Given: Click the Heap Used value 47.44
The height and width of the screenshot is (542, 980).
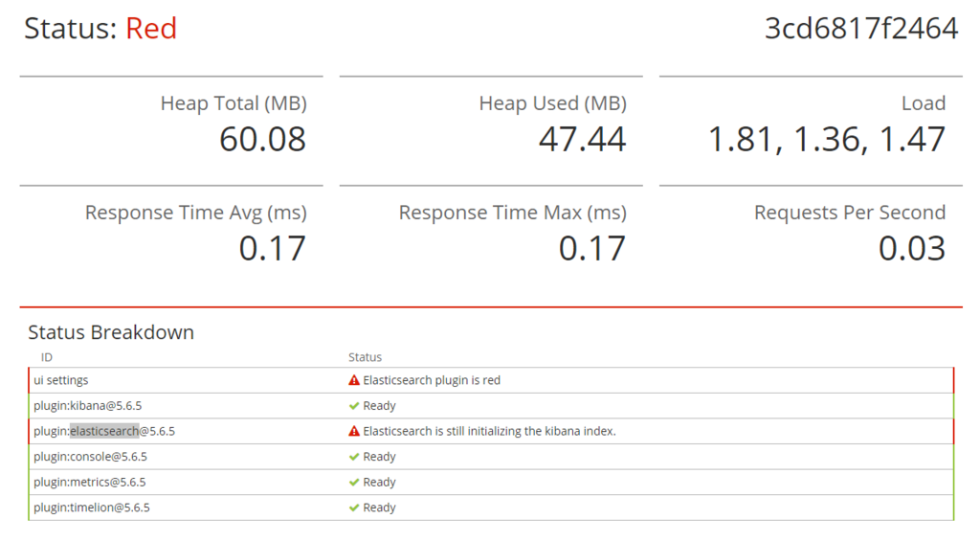Looking at the screenshot, I should coord(583,139).
